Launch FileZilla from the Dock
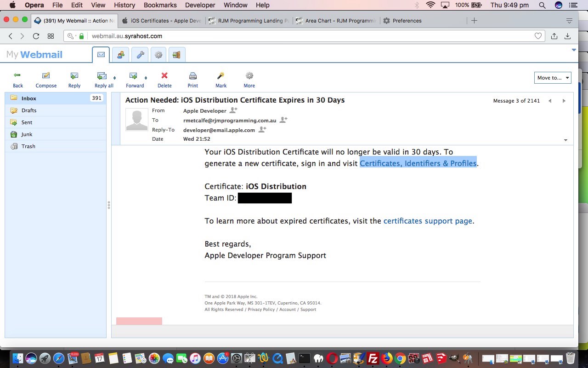Viewport: 588px width, 368px height. 373,358
